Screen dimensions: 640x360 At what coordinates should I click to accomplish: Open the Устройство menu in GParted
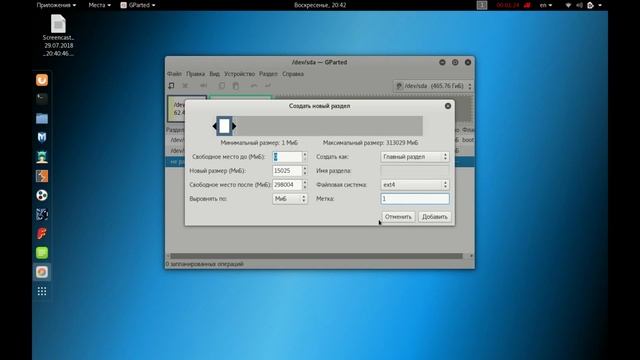(240, 74)
